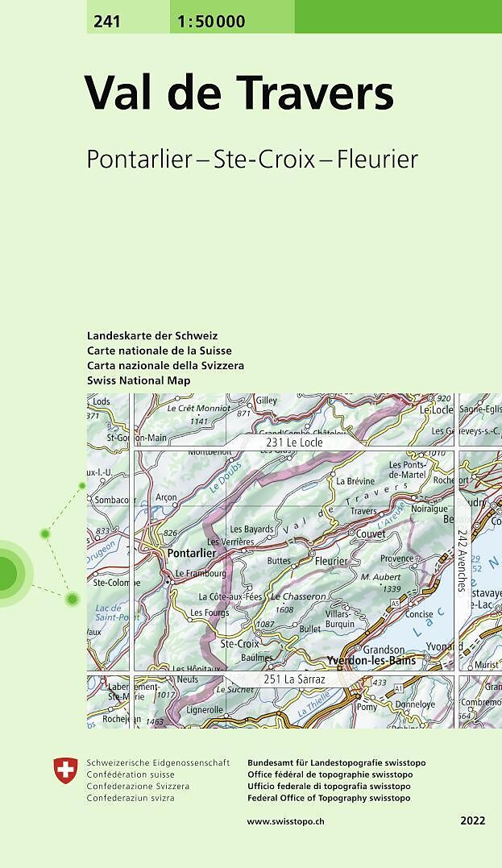
Task: Click Yverdon-les-Bains on the map
Action: tap(371, 661)
